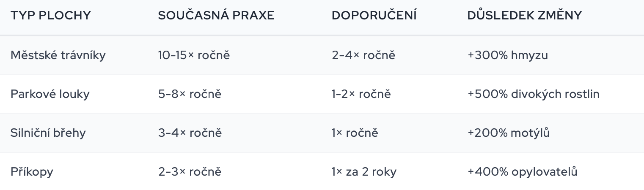The width and height of the screenshot is (644, 190).
Task: Select the Příkopy row label
Action: (x=32, y=172)
